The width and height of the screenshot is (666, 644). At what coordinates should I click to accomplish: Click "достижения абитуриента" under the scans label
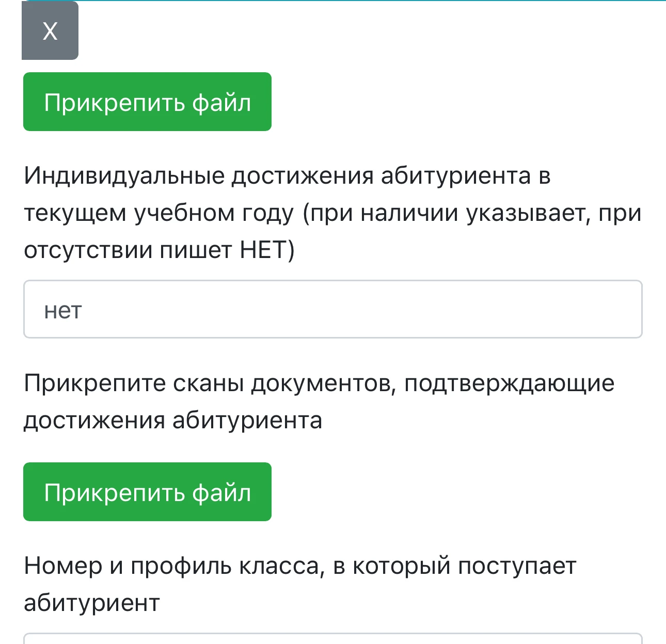(x=173, y=421)
